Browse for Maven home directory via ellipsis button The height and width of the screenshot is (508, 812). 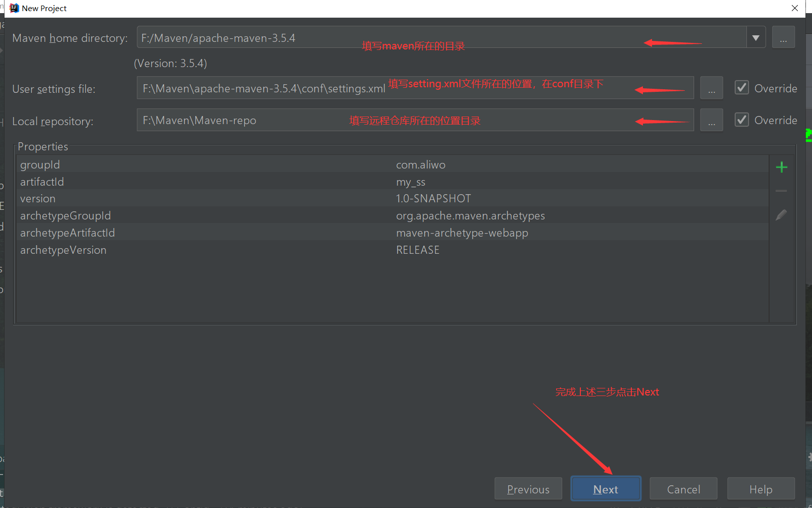pos(783,37)
